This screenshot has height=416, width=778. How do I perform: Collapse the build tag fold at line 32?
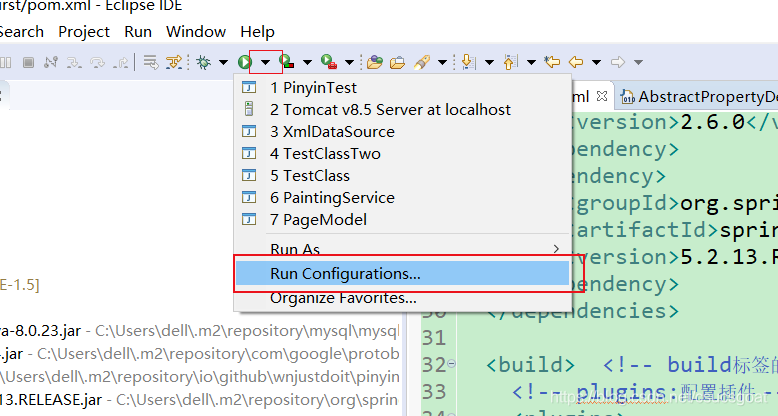451,364
